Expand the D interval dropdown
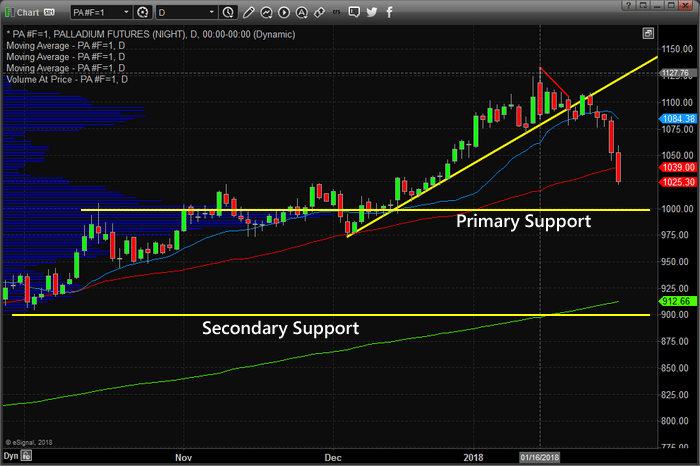This screenshot has width=700, height=466. pos(212,12)
